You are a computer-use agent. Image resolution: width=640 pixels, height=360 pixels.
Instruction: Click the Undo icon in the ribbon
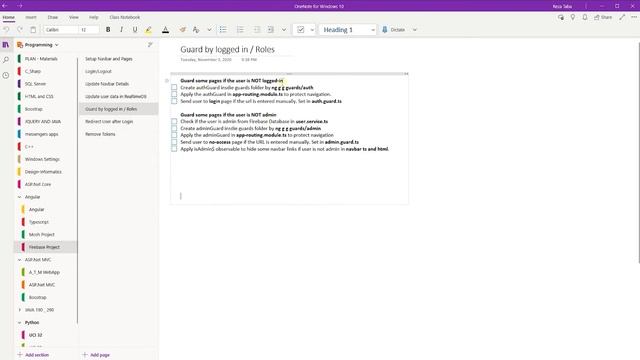pyautogui.click(x=7, y=30)
